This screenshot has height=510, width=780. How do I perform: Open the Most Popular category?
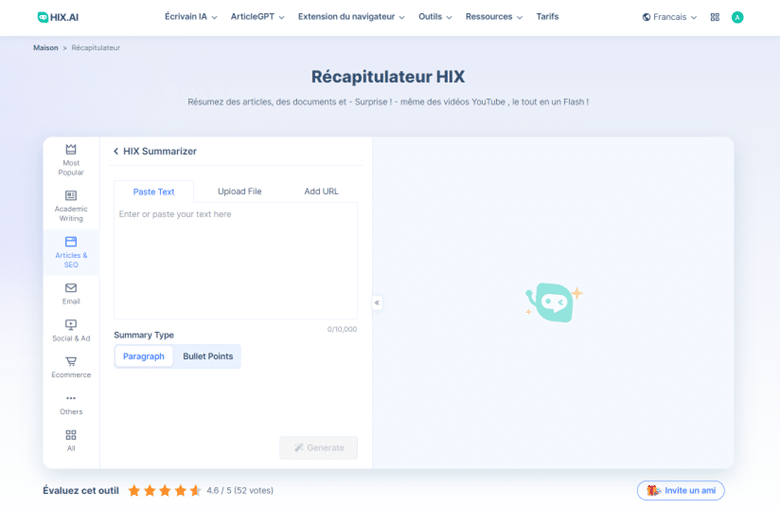tap(71, 160)
